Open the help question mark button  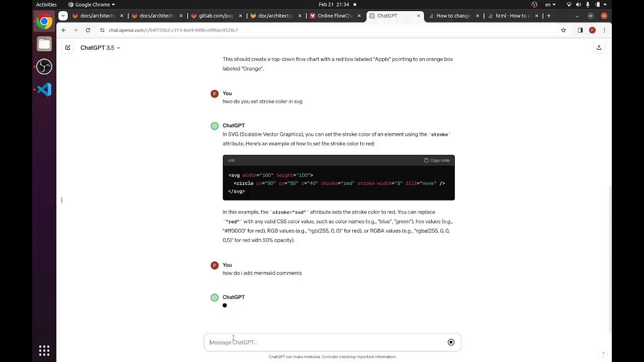pyautogui.click(x=603, y=354)
